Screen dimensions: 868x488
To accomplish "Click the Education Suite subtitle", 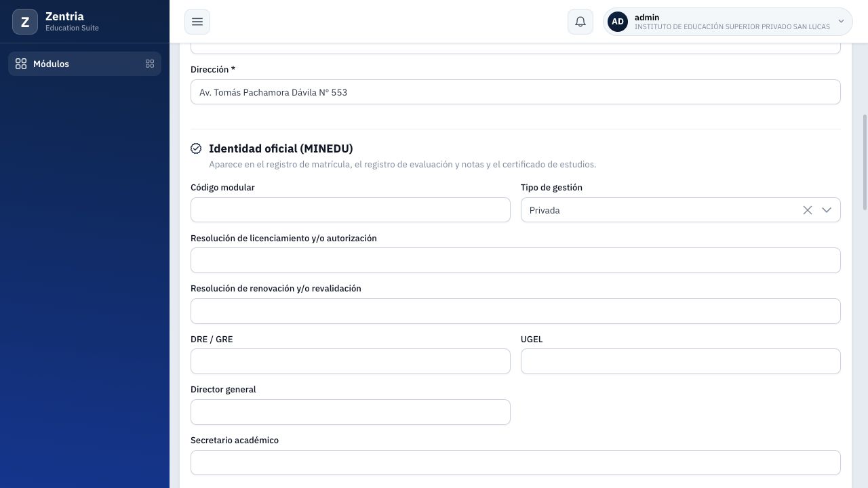I will 72,28.
